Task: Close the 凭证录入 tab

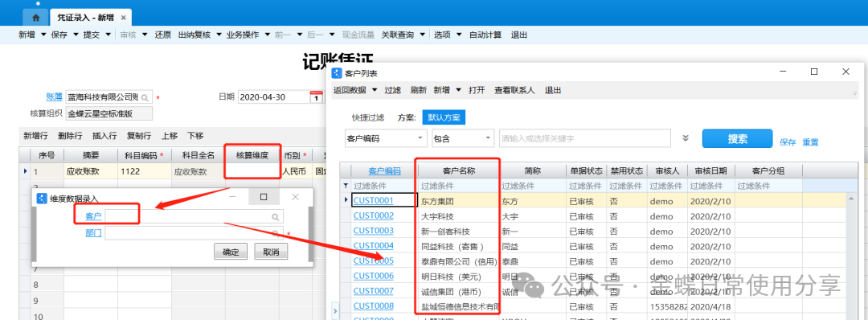Action: 124,18
